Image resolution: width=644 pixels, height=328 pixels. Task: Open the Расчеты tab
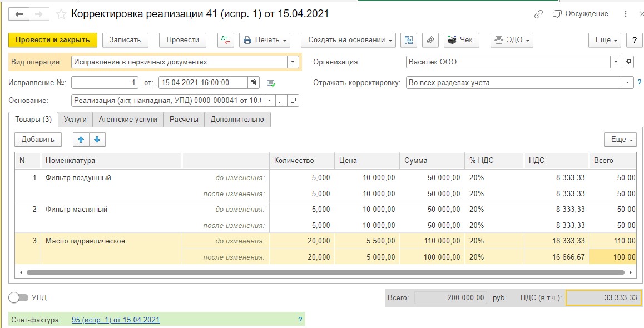(x=184, y=119)
